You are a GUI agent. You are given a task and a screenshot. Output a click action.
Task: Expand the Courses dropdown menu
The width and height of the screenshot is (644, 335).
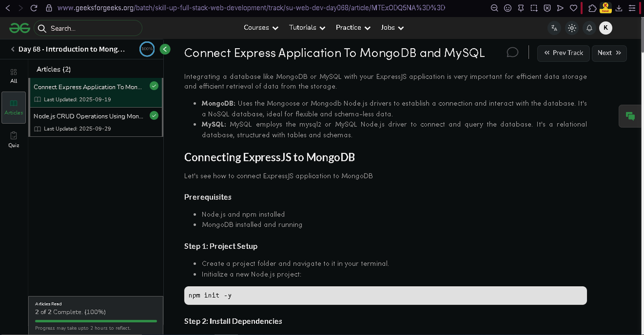pos(261,28)
